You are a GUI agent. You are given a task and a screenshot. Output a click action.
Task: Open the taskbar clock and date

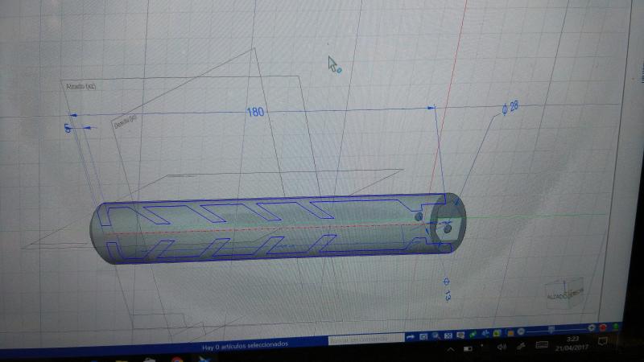(x=570, y=343)
